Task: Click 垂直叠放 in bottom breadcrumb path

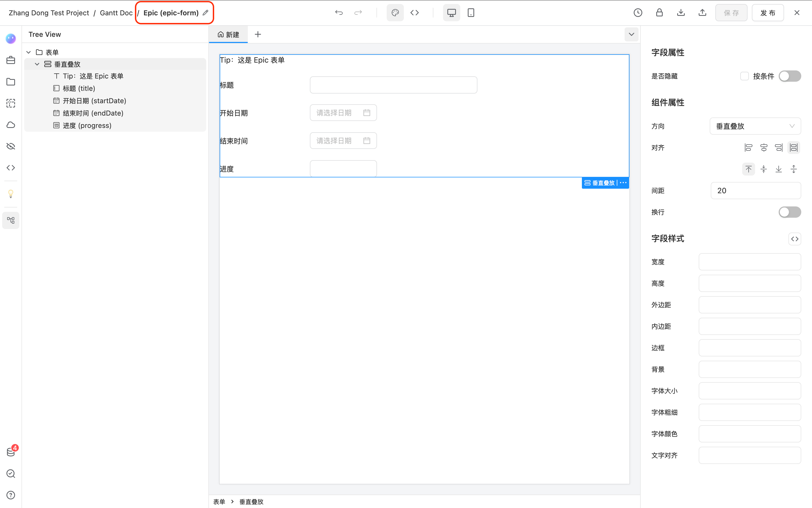Action: [251, 502]
